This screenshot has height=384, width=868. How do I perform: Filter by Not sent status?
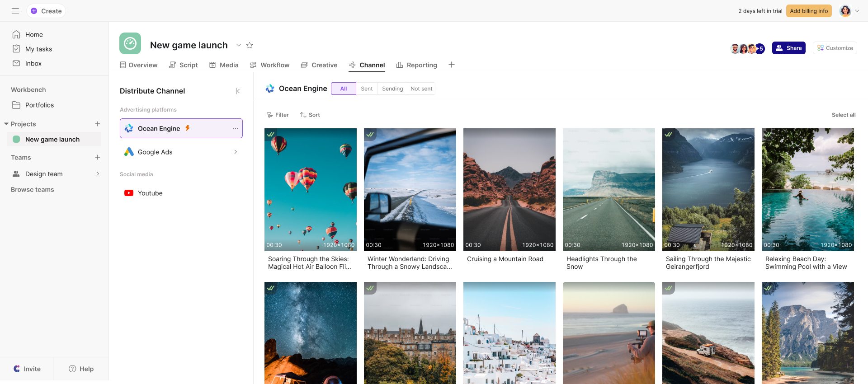[421, 89]
